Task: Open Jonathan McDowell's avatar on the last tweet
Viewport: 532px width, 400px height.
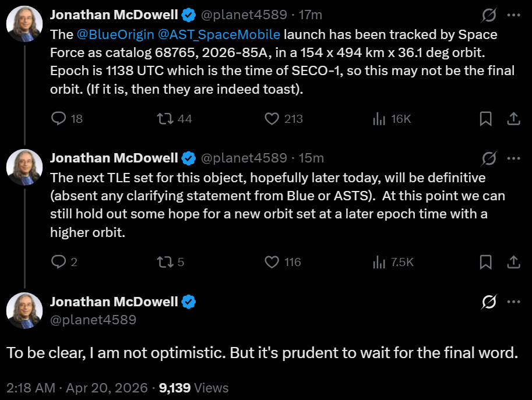Action: pyautogui.click(x=24, y=311)
